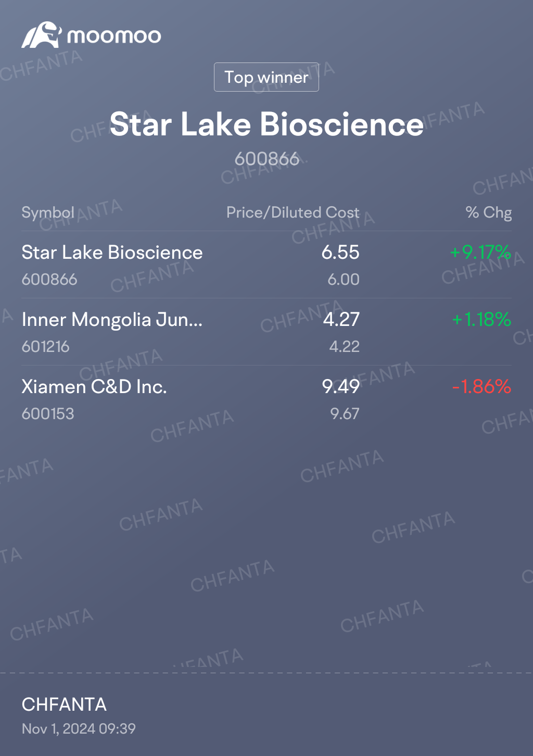Click the 9.67 diluted cost value

(345, 413)
